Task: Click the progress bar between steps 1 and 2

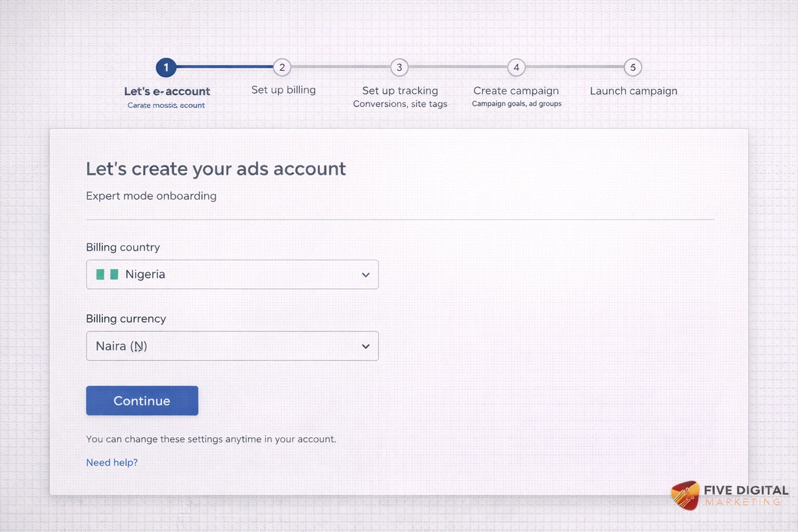Action: pos(223,67)
